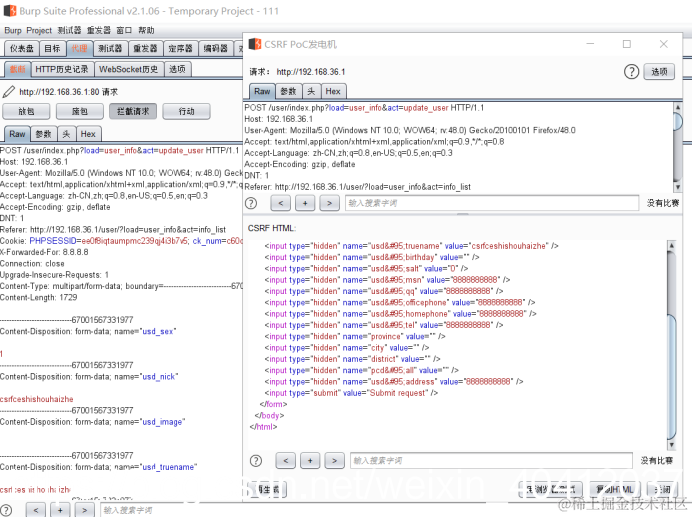693x517 pixels.
Task: Focus the request search input field
Action: [x=491, y=203]
